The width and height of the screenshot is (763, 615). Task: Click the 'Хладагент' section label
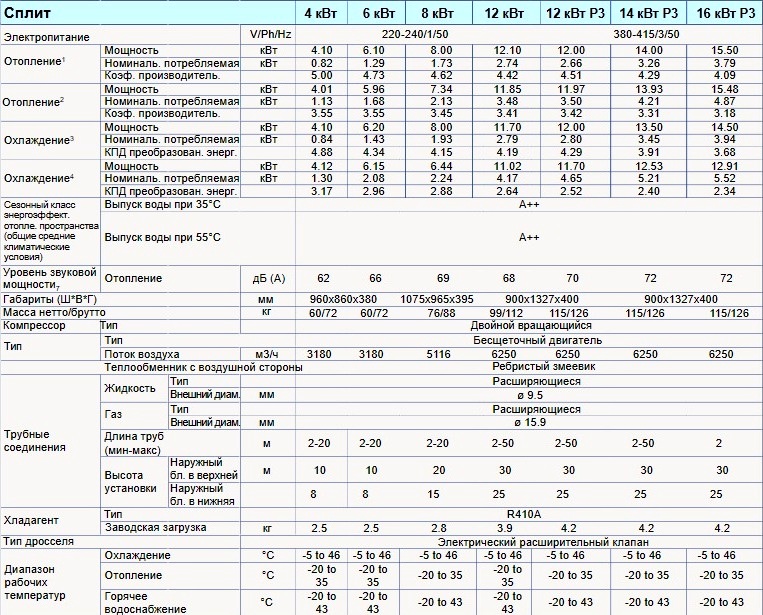(x=31, y=521)
